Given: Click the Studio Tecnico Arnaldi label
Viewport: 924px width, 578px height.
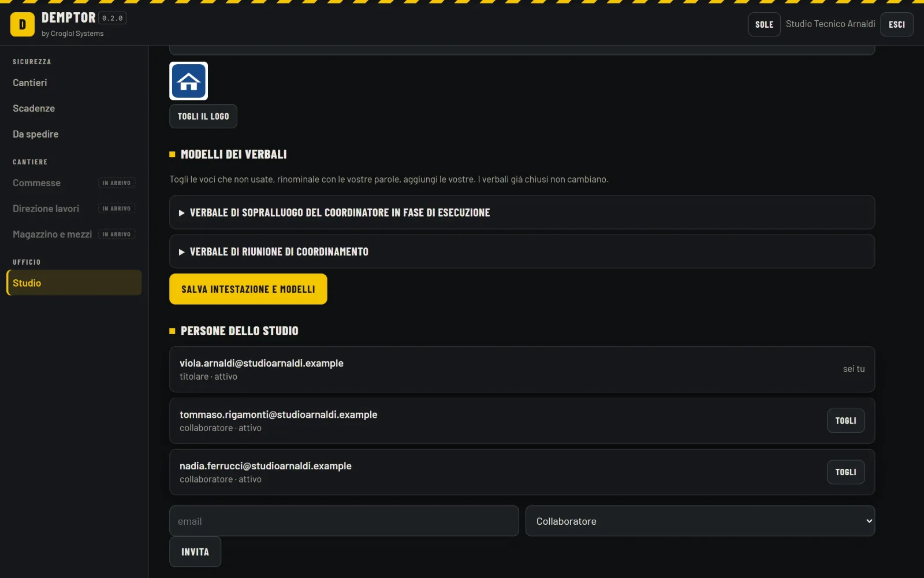Looking at the screenshot, I should [830, 24].
